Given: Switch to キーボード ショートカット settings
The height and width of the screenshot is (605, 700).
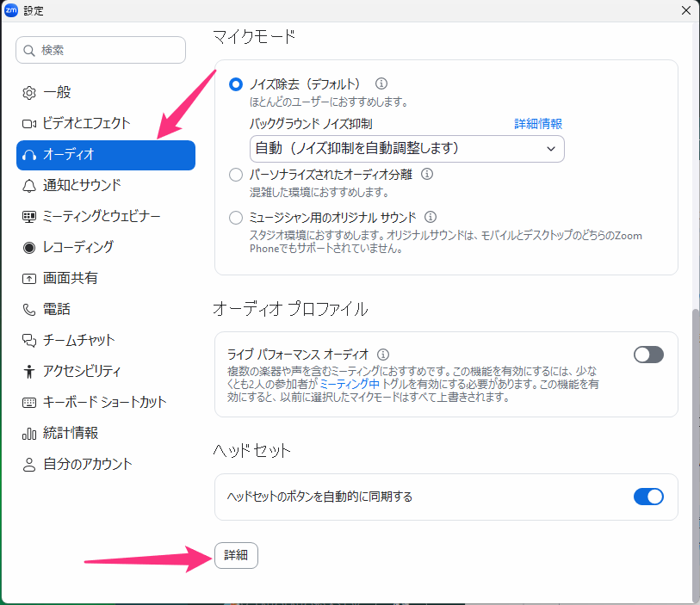Looking at the screenshot, I should (x=104, y=402).
